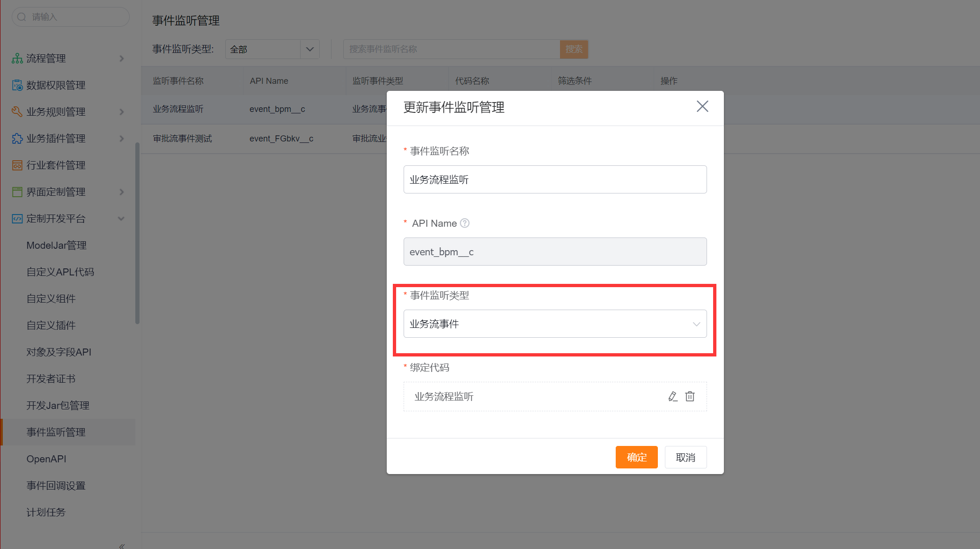980x549 pixels.
Task: Click the 业务插件管理 puzzle icon
Action: 17,139
